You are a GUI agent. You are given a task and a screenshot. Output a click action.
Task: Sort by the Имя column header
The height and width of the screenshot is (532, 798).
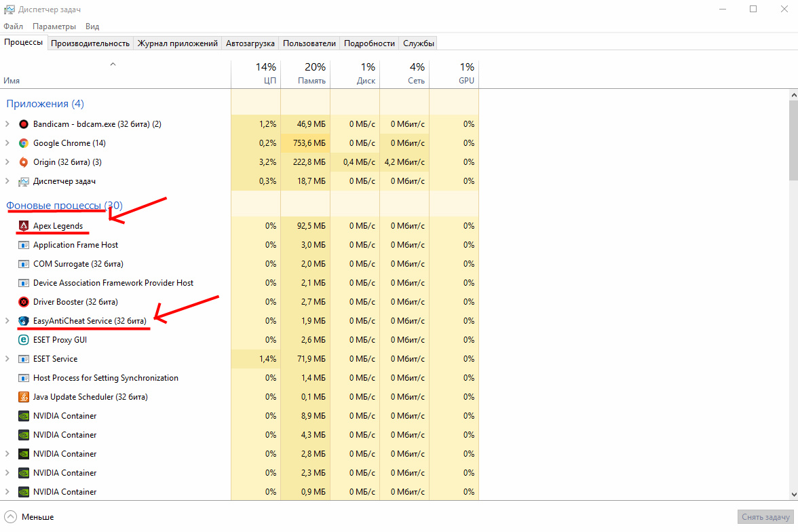tap(115, 75)
